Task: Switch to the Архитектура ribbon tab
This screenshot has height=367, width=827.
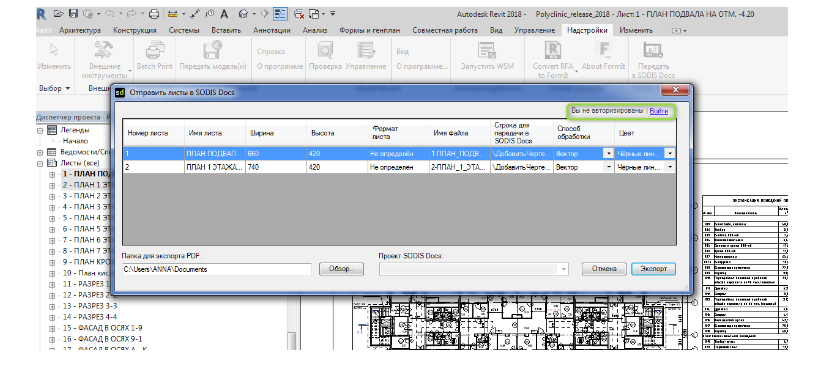Action: [x=80, y=31]
